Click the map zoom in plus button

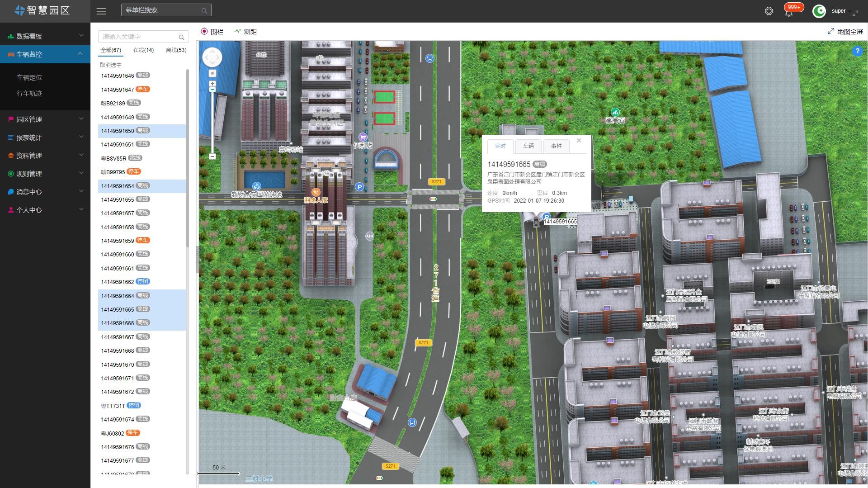[212, 84]
